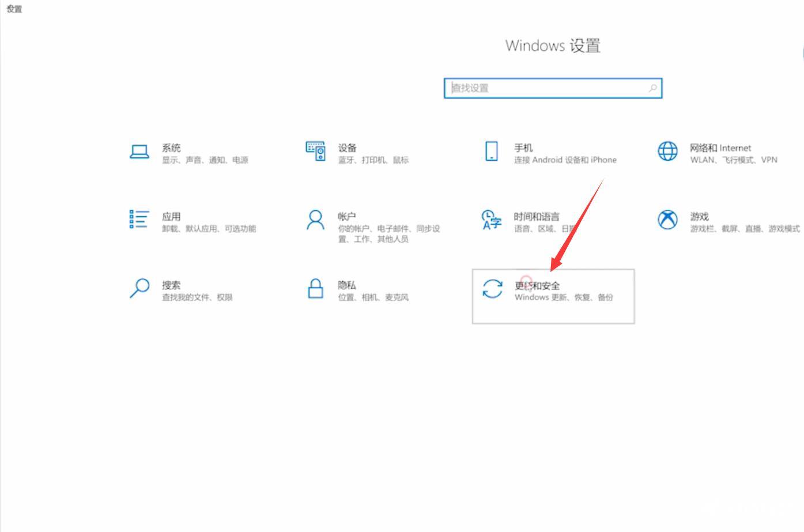The width and height of the screenshot is (804, 532).
Task: Click the Windows 设置 page heading
Action: [x=553, y=46]
